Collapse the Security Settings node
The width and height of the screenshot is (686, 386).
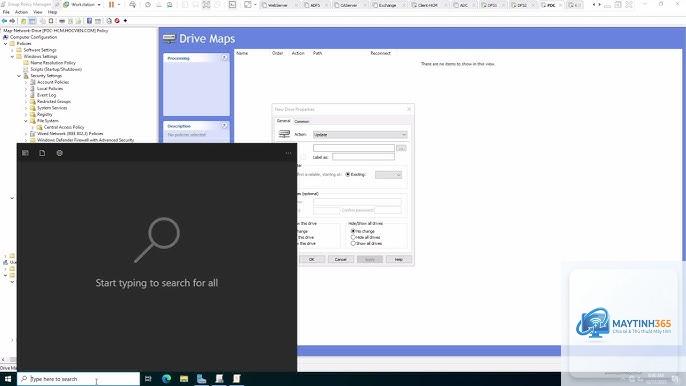tap(19, 76)
